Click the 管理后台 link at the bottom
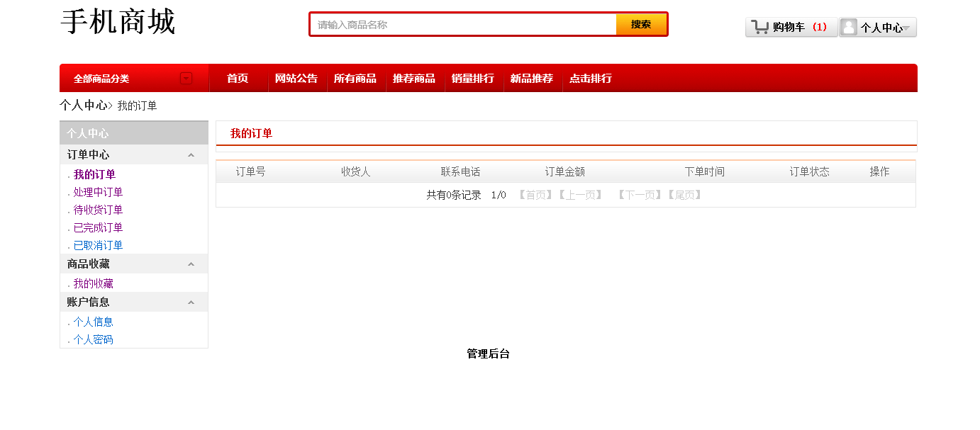Screen dimensions: 980x430 pos(488,354)
